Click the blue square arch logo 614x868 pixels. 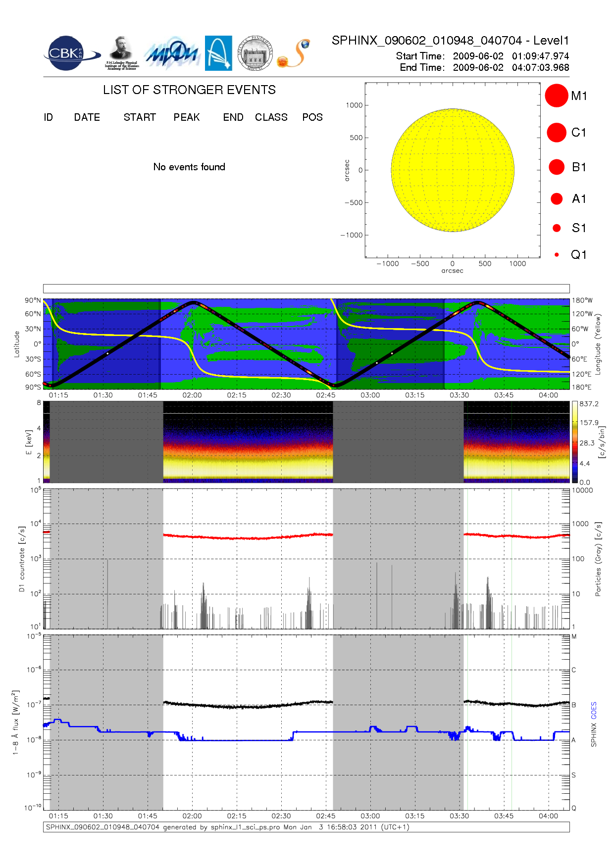point(218,53)
